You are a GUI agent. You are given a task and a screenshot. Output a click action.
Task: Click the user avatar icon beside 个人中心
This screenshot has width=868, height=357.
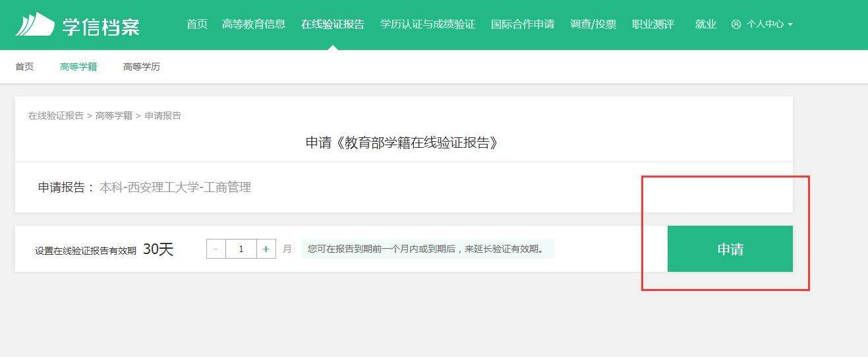click(736, 24)
